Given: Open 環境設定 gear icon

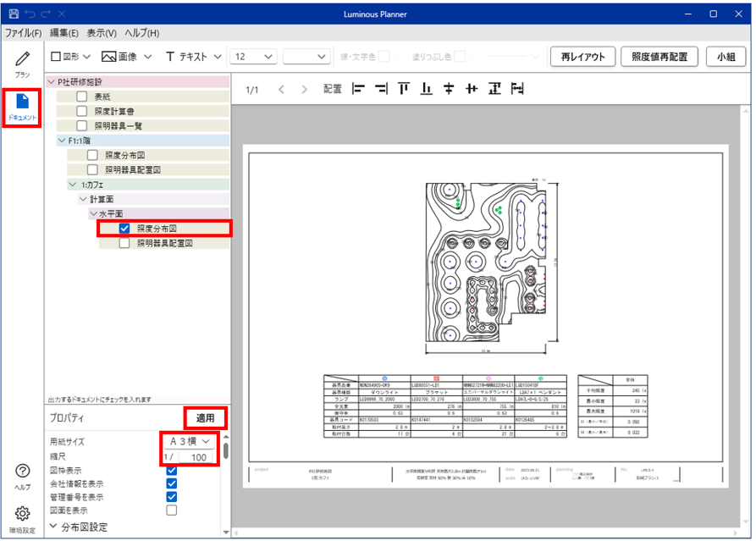Looking at the screenshot, I should click(x=22, y=516).
